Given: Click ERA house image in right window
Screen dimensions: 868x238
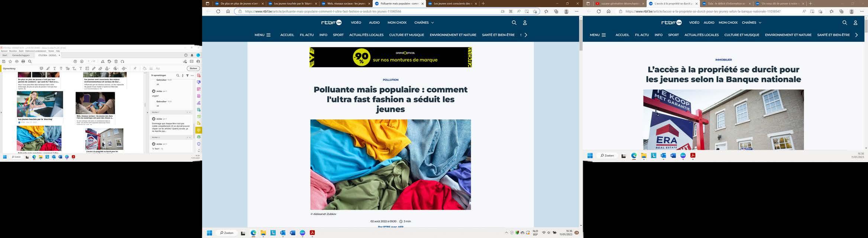Looking at the screenshot, I should point(723,119).
